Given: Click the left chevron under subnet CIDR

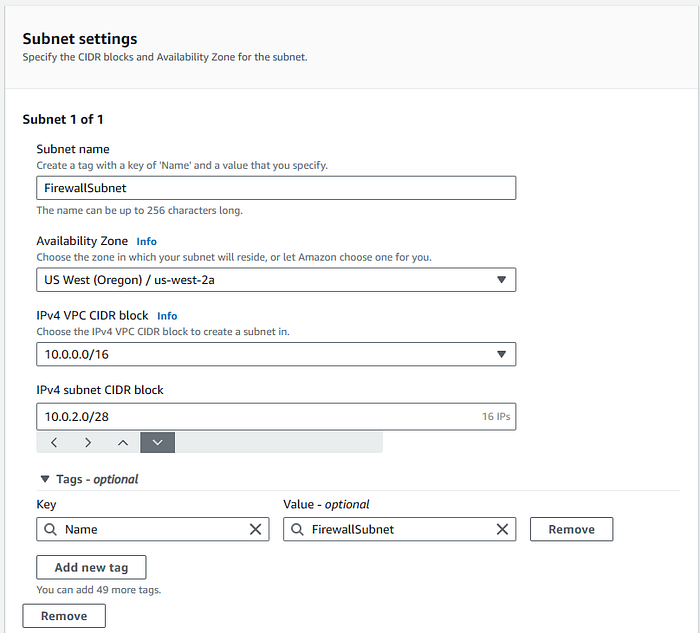Looking at the screenshot, I should click(x=54, y=442).
